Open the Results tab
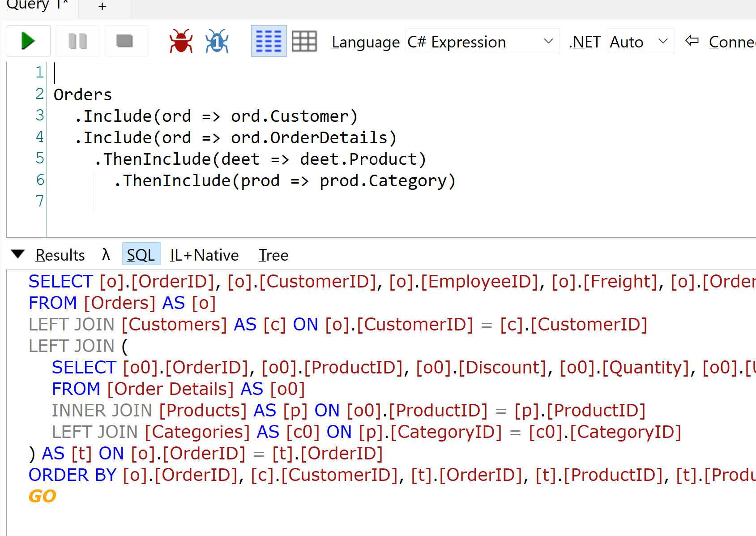 click(x=60, y=255)
